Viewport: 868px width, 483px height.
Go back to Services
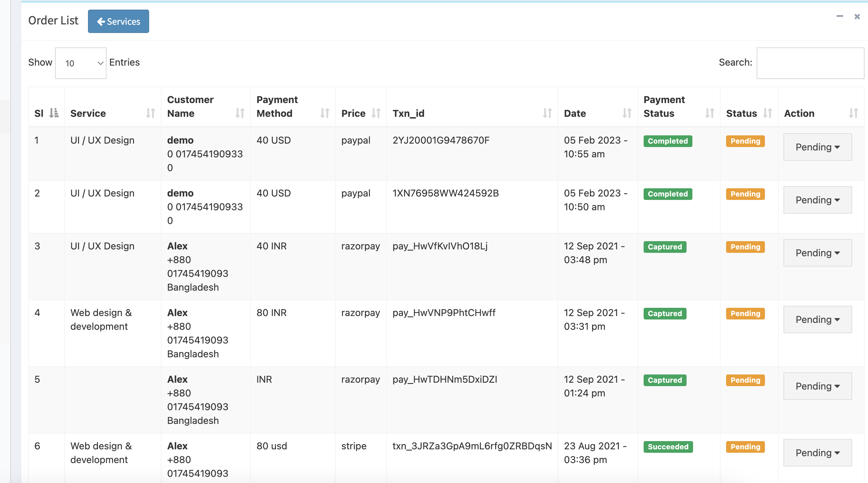[119, 21]
